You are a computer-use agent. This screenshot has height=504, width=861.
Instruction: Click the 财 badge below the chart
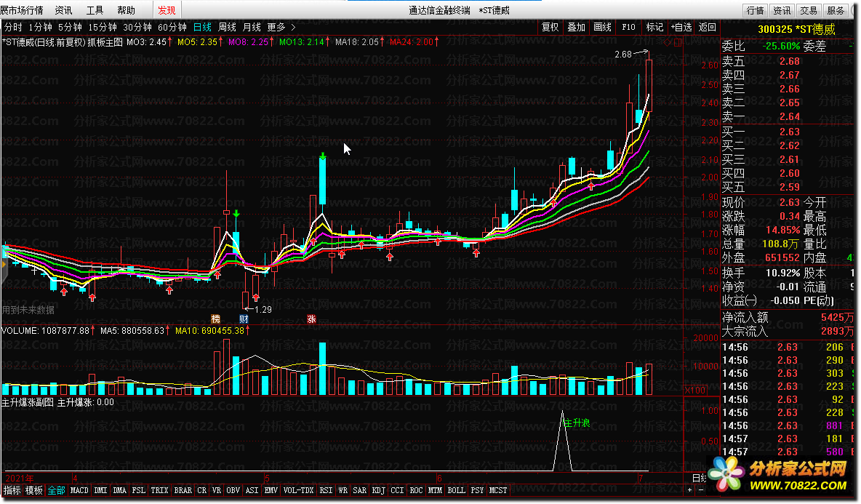pyautogui.click(x=244, y=319)
